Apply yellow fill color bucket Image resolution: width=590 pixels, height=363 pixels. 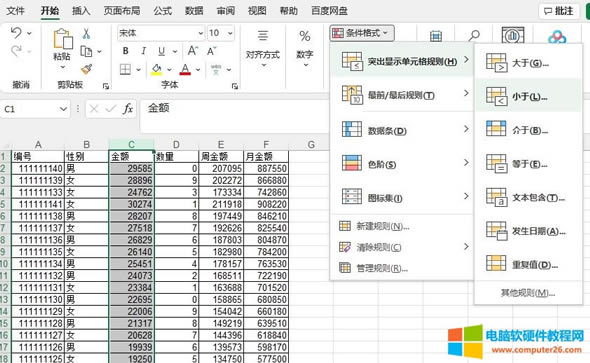157,69
